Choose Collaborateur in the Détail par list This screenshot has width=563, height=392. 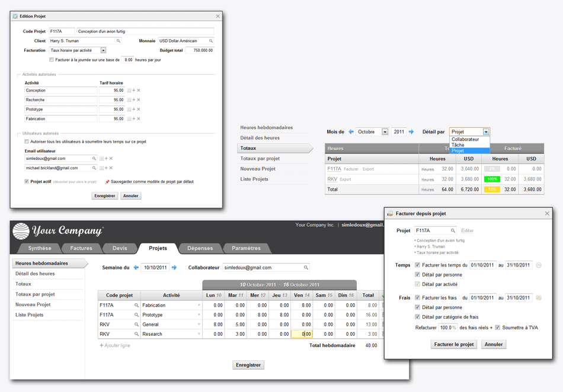[465, 140]
